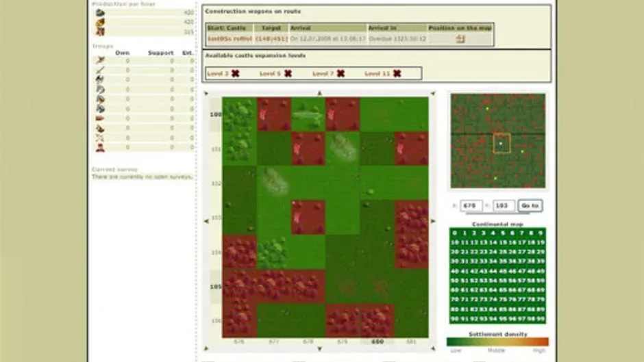
Task: Click the arrival date 'On 12.07.2008' cell
Action: coord(327,39)
